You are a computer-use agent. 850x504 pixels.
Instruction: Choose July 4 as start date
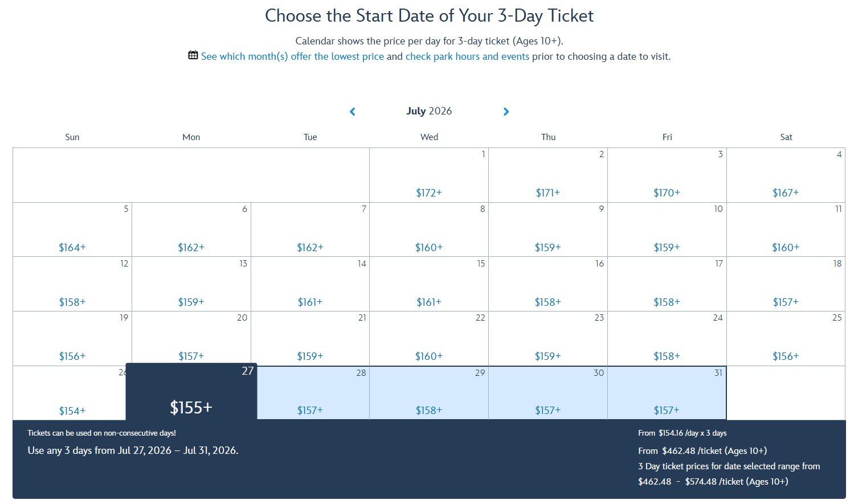click(786, 175)
